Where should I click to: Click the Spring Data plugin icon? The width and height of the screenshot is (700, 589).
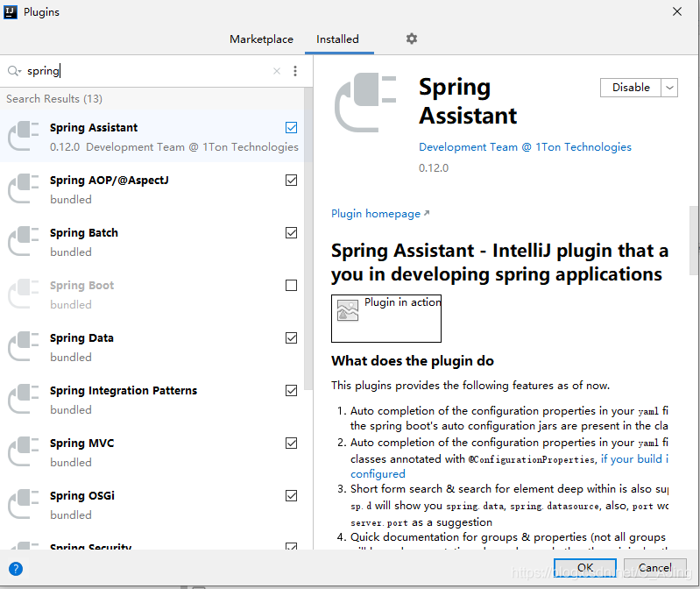pos(23,346)
